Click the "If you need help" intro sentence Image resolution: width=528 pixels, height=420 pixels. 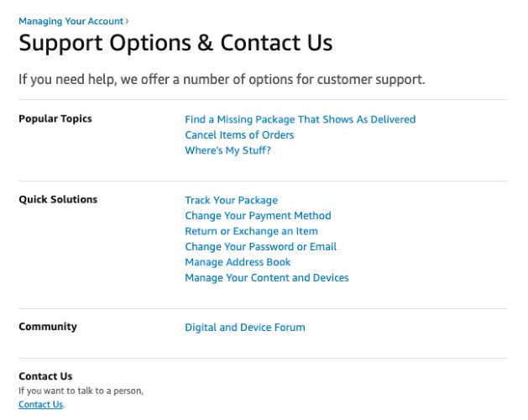pos(222,80)
